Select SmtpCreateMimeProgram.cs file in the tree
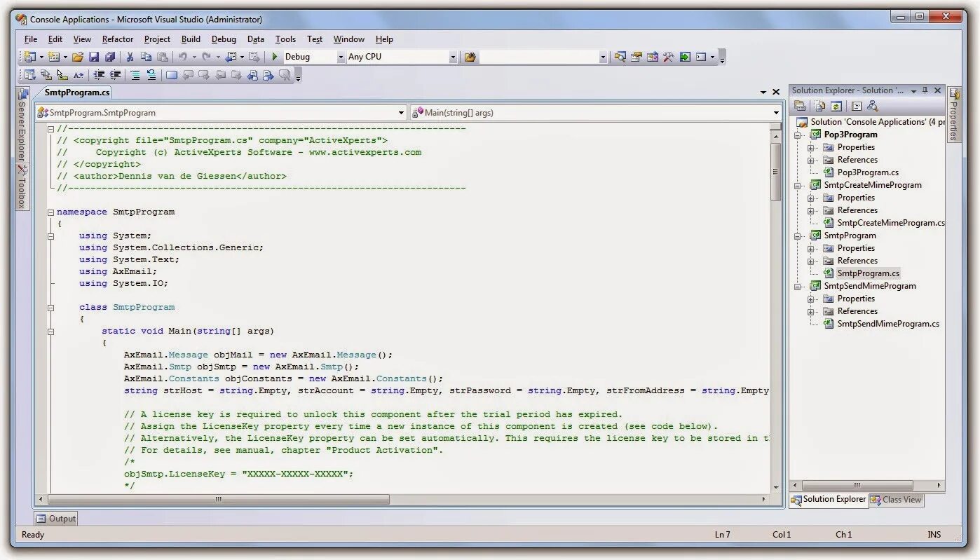The height and width of the screenshot is (560, 980). [891, 223]
